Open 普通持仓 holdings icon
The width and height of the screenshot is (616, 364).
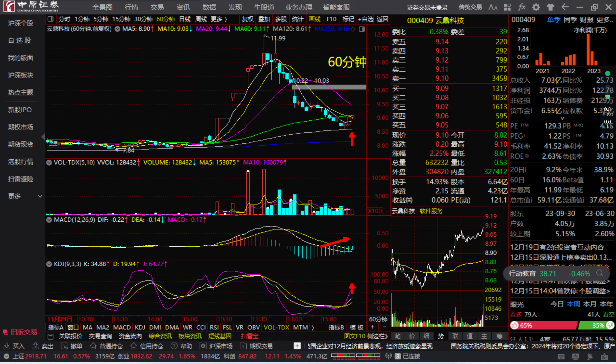[106, 346]
